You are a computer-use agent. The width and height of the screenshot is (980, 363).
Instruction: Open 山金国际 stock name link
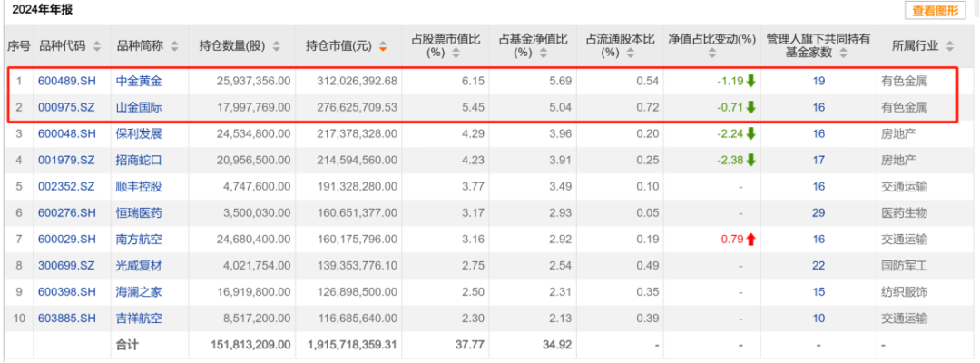point(139,107)
